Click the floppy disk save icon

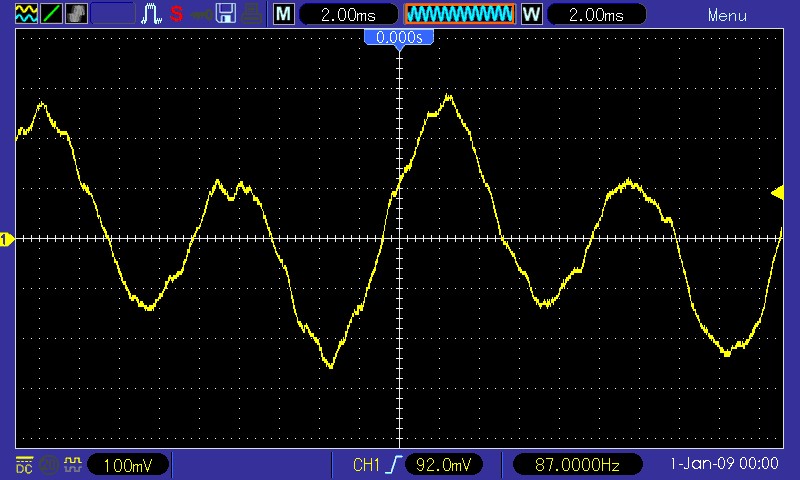coord(226,14)
